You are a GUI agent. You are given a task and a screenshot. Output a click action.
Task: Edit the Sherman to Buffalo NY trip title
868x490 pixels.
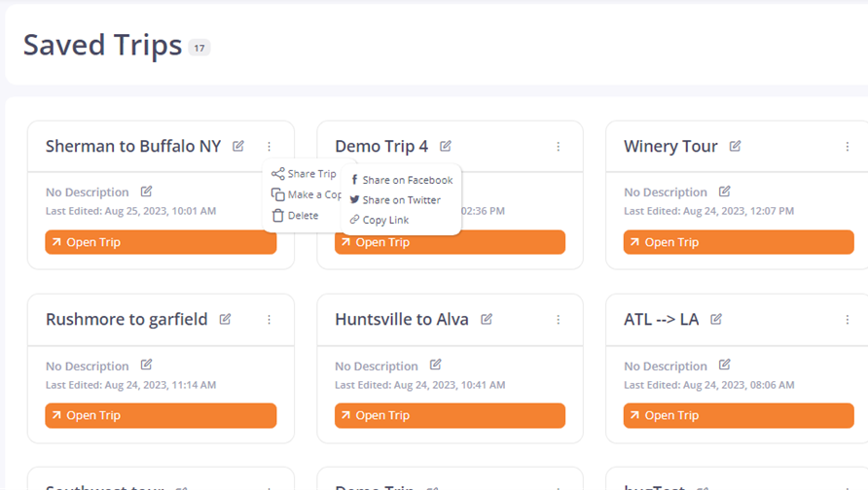238,146
